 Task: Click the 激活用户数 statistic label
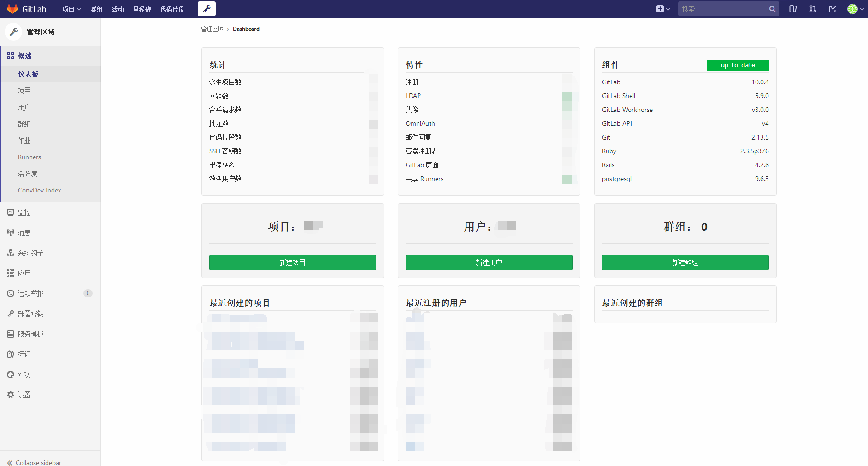[x=225, y=179]
